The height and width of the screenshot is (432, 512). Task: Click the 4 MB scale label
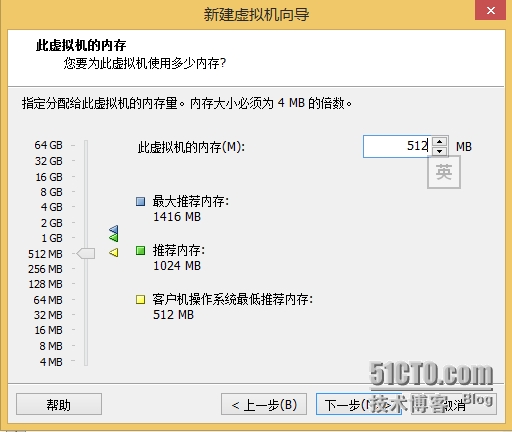[51, 361]
